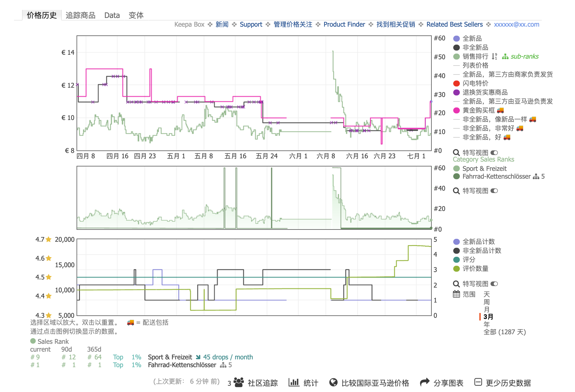Viewport: 575px width, 392px height.
Task: Toggle the red 闪电特价 legend swatch
Action: tap(456, 83)
